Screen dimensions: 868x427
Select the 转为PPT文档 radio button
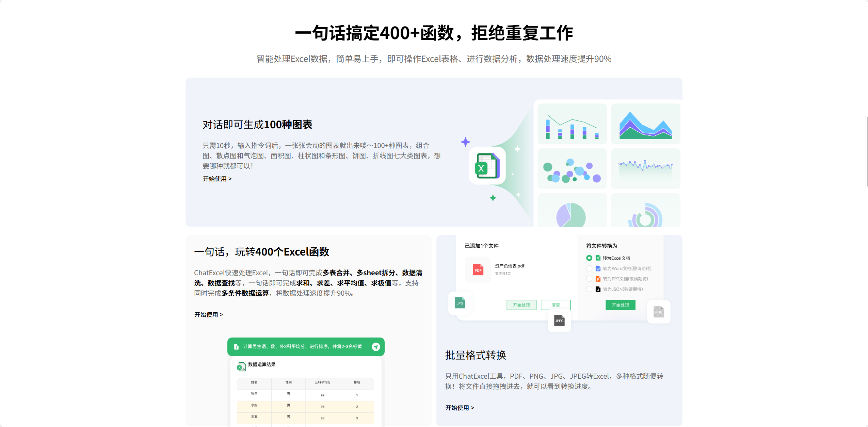coord(589,279)
